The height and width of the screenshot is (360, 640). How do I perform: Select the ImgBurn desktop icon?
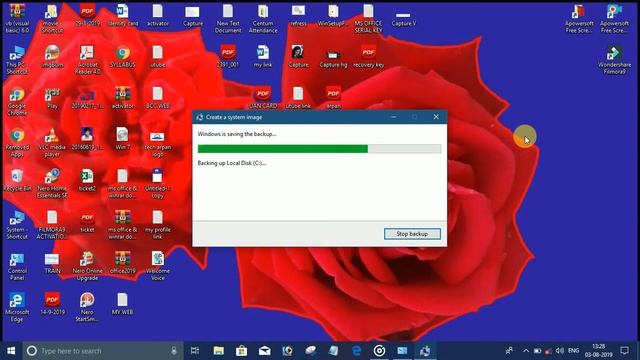[52, 57]
